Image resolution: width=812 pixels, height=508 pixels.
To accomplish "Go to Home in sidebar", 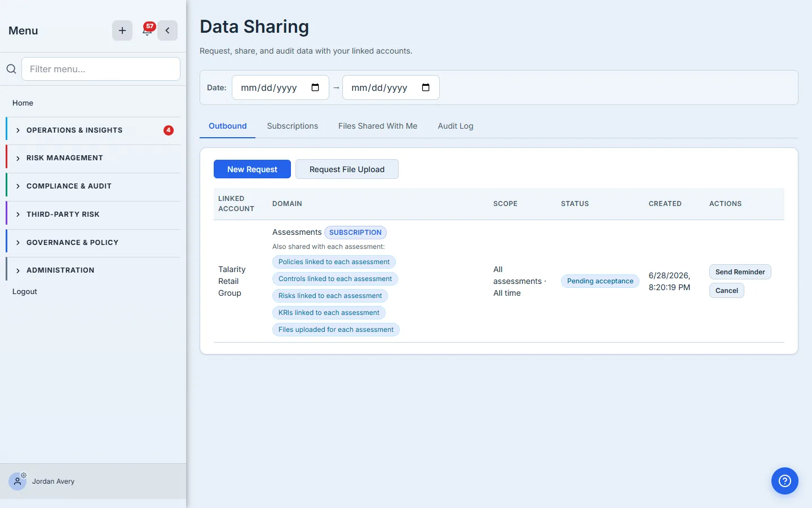I will click(23, 103).
